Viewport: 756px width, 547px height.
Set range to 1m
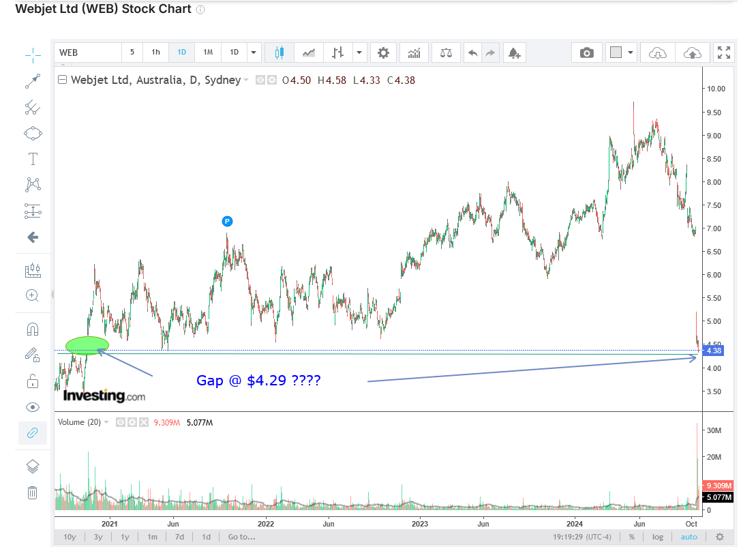(152, 537)
